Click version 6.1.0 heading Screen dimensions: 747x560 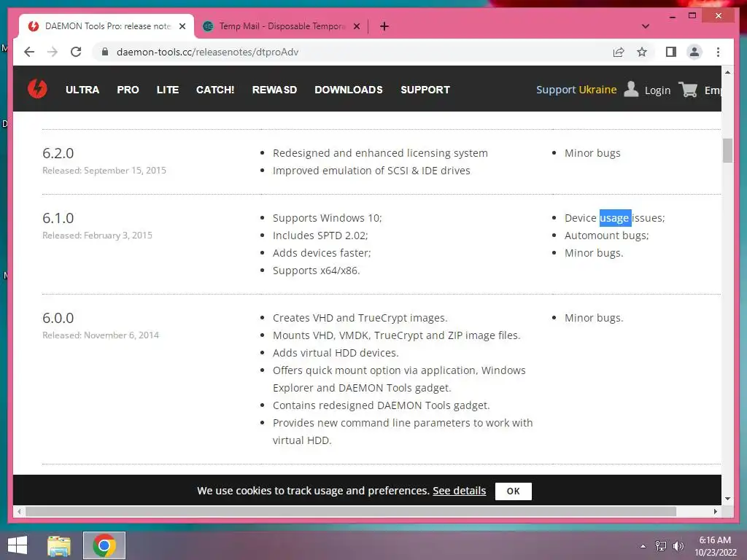[x=58, y=217]
